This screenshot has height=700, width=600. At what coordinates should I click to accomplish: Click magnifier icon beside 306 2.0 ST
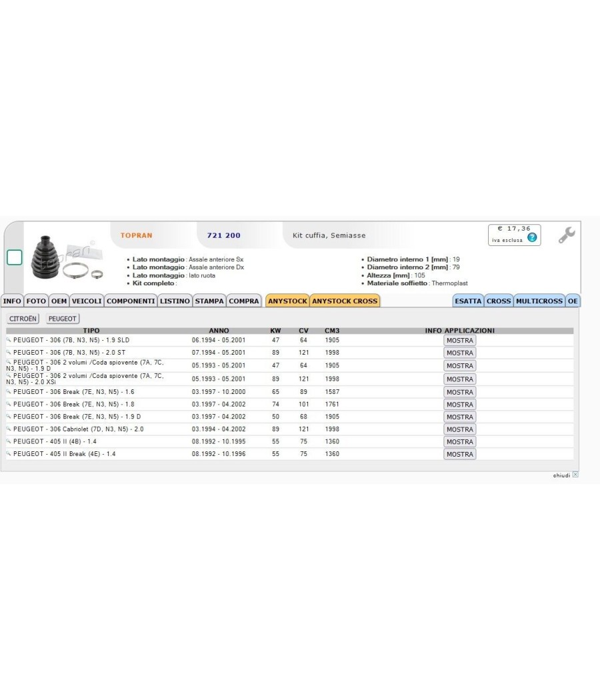pos(9,352)
